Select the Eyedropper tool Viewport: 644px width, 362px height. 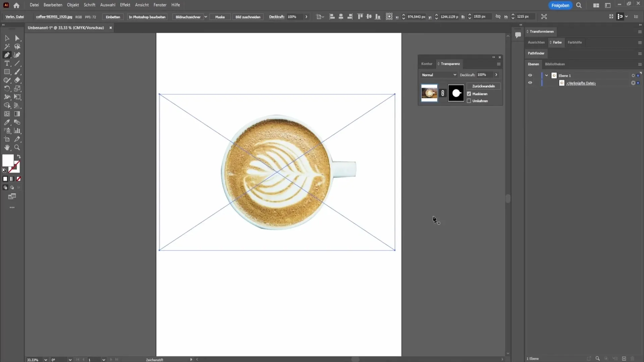click(x=7, y=122)
